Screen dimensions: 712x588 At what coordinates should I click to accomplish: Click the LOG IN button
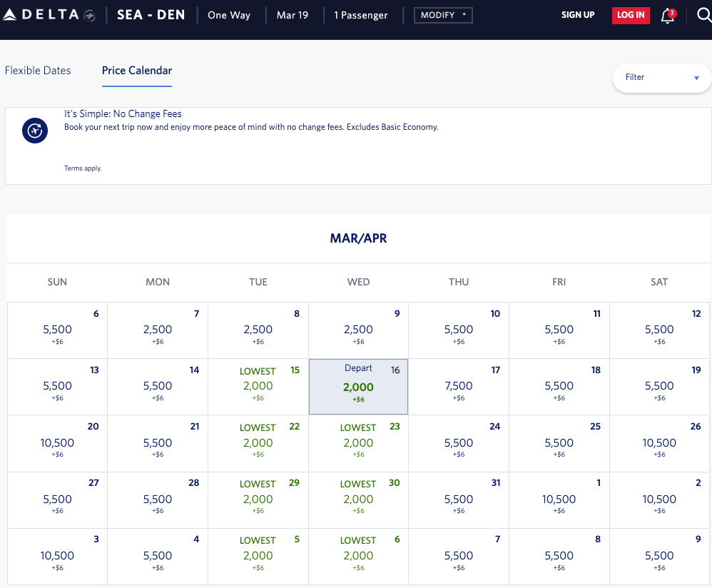coord(631,15)
